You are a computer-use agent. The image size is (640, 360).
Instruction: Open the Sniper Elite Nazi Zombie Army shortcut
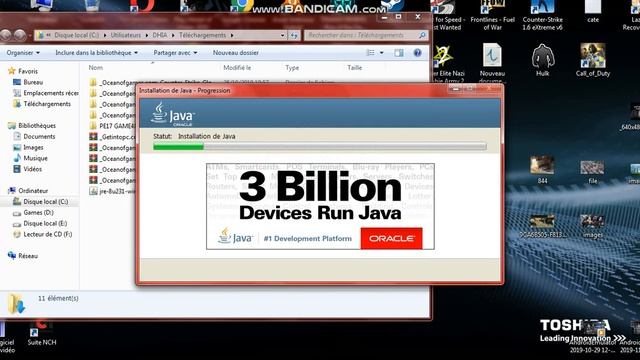pos(448,64)
